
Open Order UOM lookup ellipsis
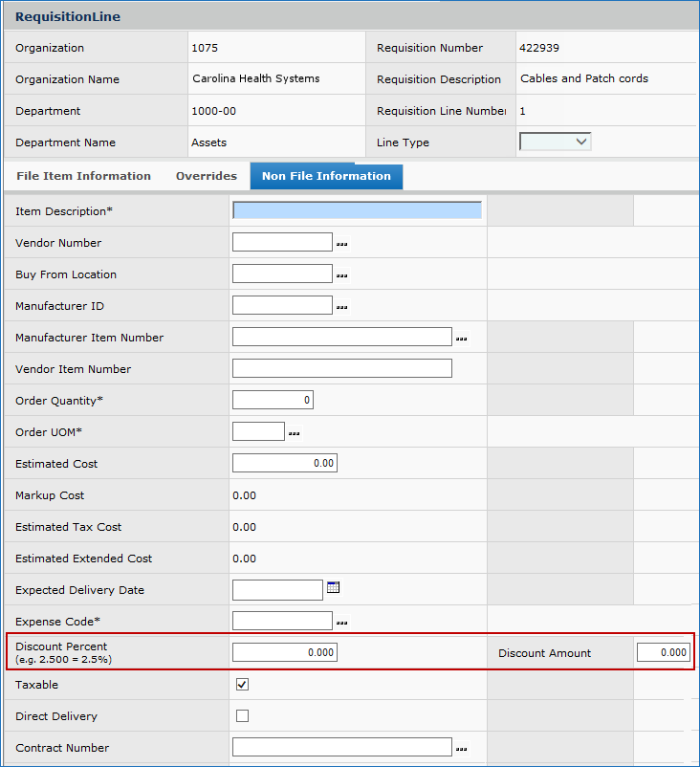point(294,433)
